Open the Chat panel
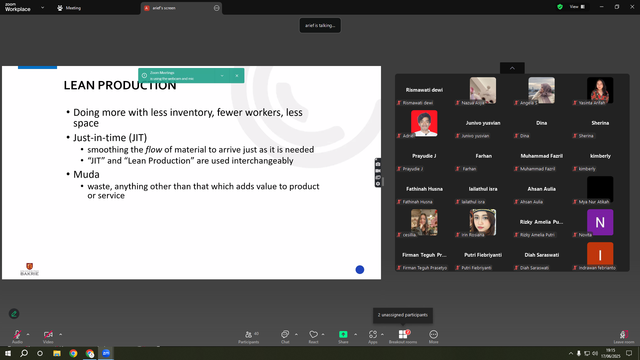The image size is (640, 360). pyautogui.click(x=285, y=336)
